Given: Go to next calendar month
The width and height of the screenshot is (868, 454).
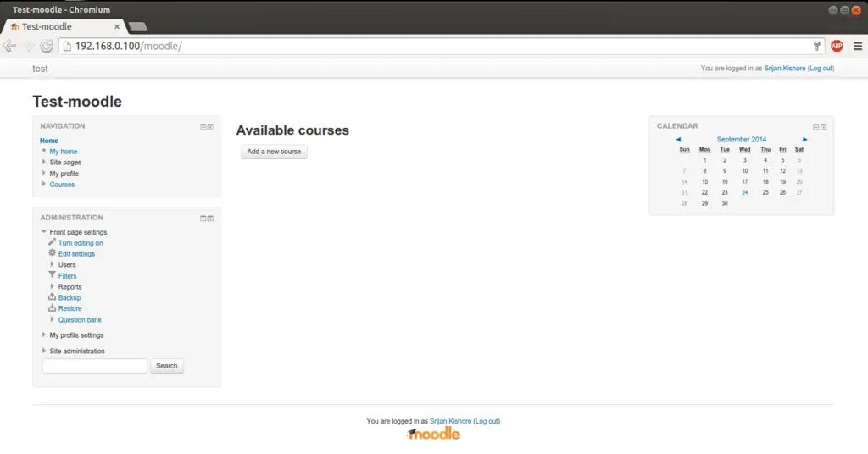Looking at the screenshot, I should [805, 140].
